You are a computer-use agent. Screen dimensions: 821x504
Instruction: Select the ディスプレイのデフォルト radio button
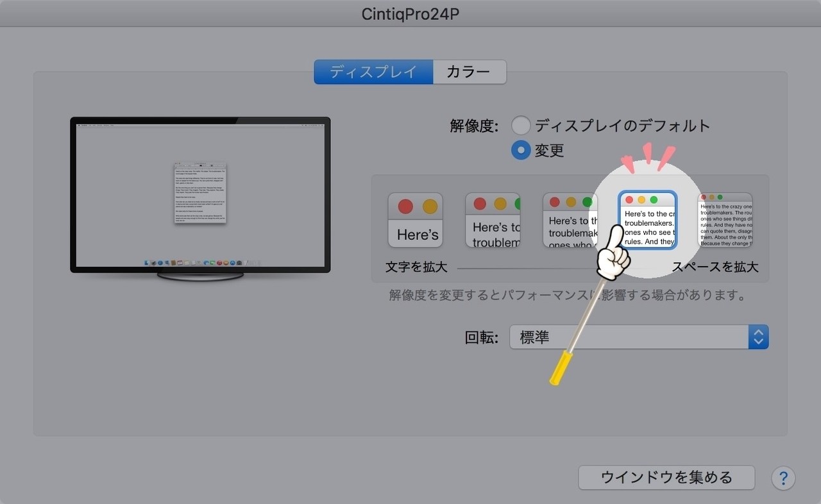coord(521,125)
